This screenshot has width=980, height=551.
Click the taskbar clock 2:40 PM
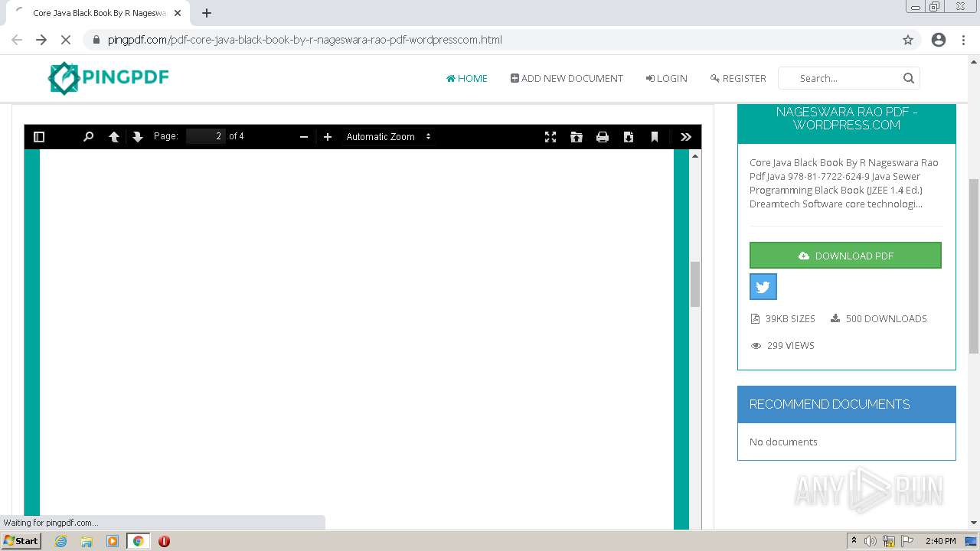pyautogui.click(x=940, y=541)
